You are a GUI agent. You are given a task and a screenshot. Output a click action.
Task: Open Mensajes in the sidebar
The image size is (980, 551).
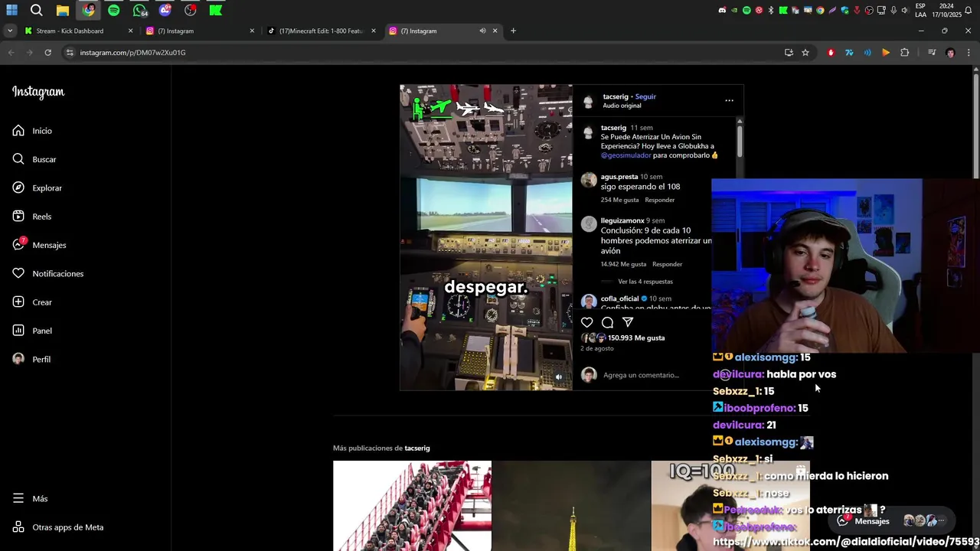point(39,245)
